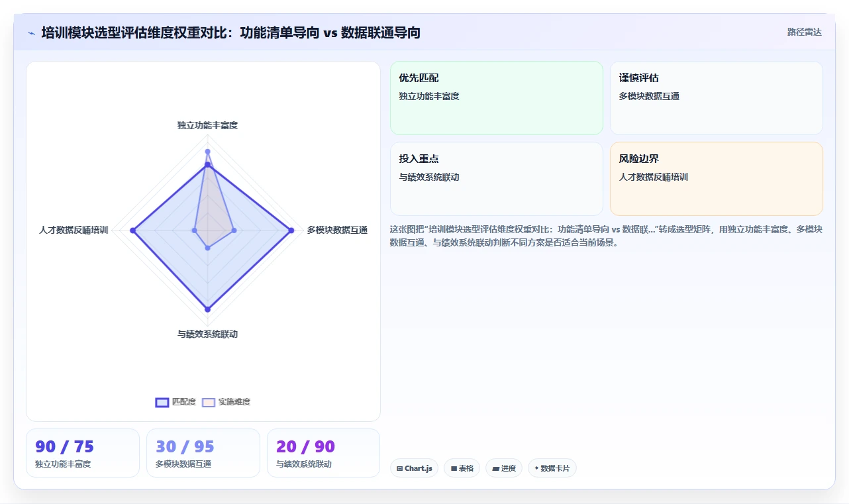Select the 20 / 90 stat card
The width and height of the screenshot is (849, 504).
pos(323,453)
